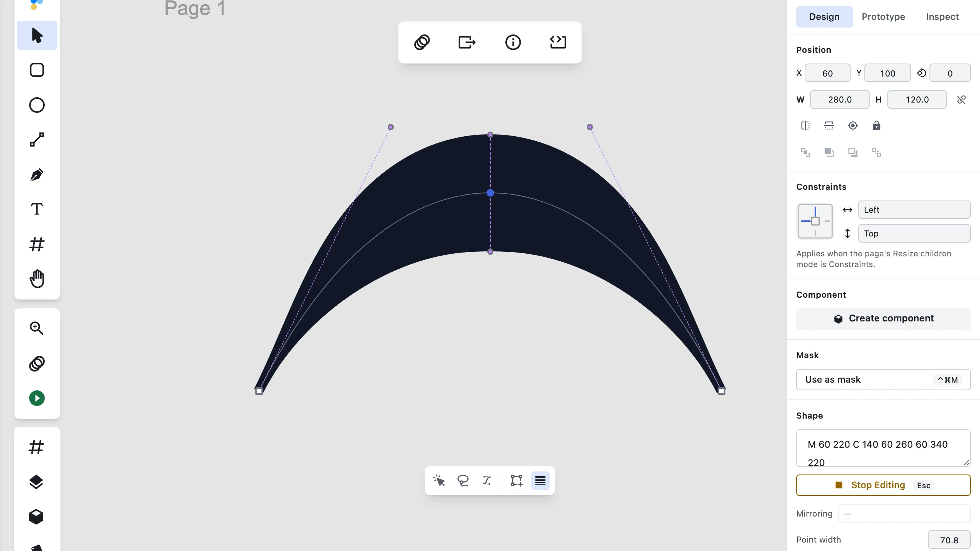Click Boolean operations in top toolbar

[422, 42]
